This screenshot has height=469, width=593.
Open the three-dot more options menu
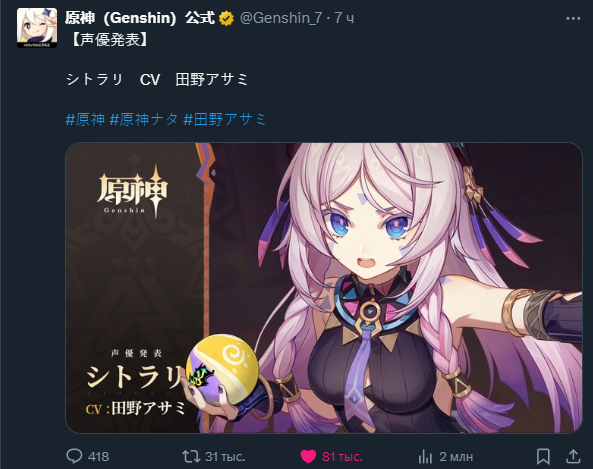coord(573,18)
